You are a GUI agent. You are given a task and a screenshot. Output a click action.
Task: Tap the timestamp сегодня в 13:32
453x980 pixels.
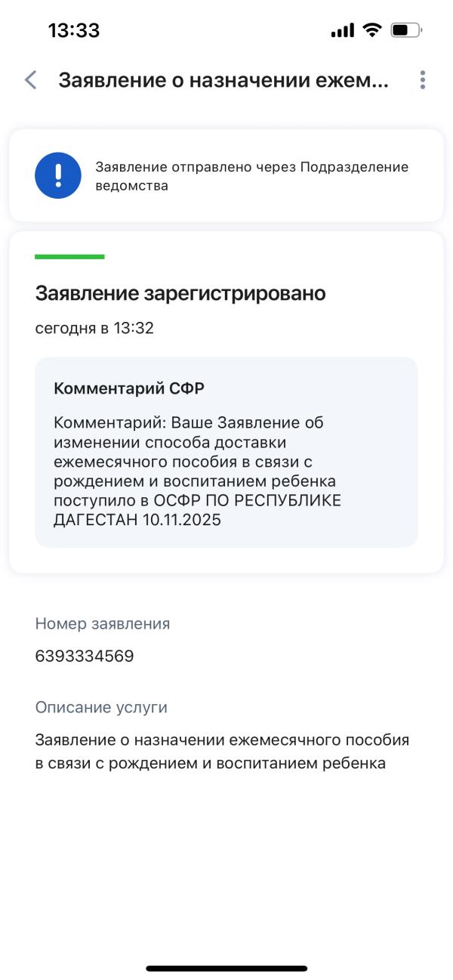[85, 329]
